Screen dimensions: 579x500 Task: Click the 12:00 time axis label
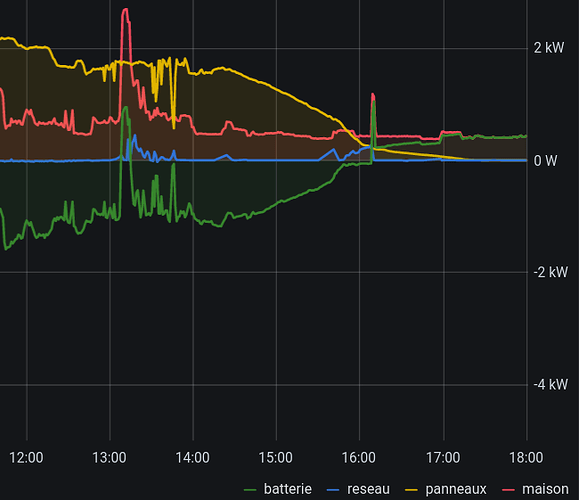(26, 458)
